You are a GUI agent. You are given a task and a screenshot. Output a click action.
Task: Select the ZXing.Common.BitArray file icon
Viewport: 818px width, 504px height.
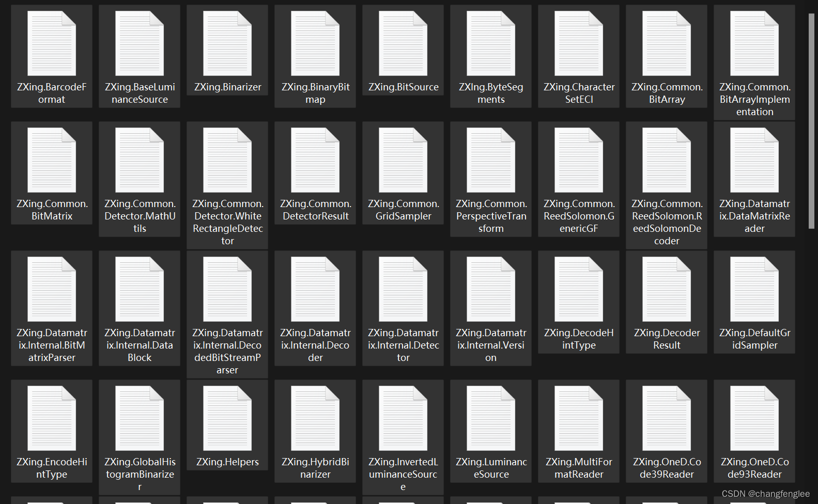click(667, 43)
